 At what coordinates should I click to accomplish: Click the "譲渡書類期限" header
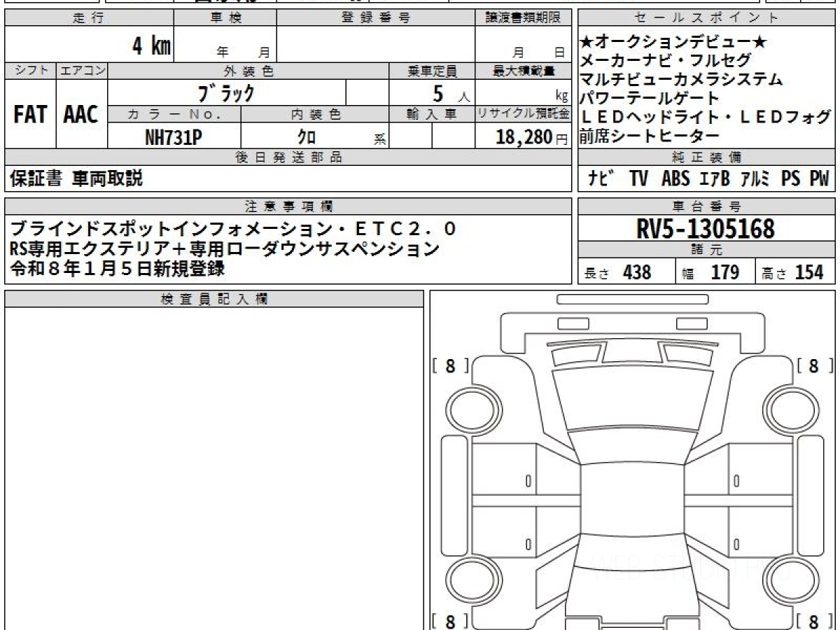point(523,18)
